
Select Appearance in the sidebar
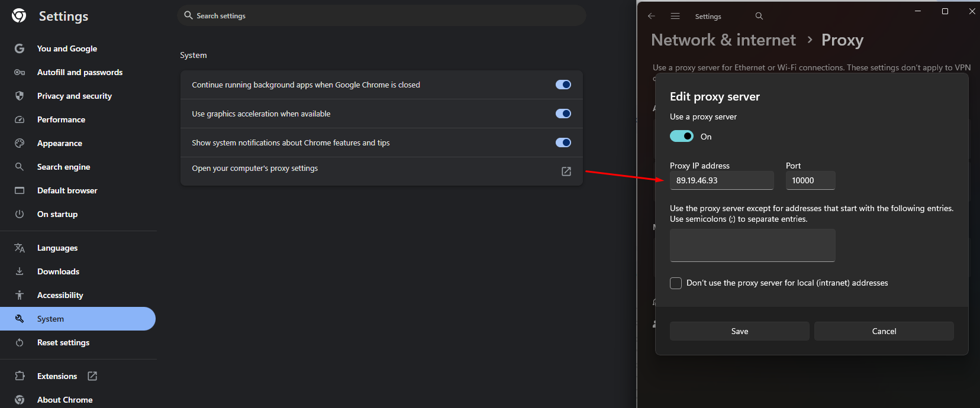click(x=60, y=143)
